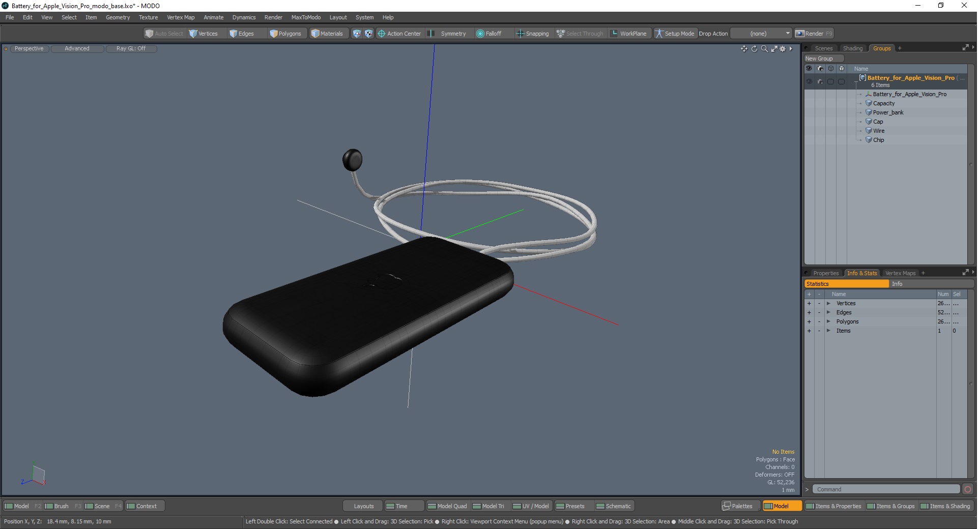Click the viewport maximize icon

click(x=774, y=49)
